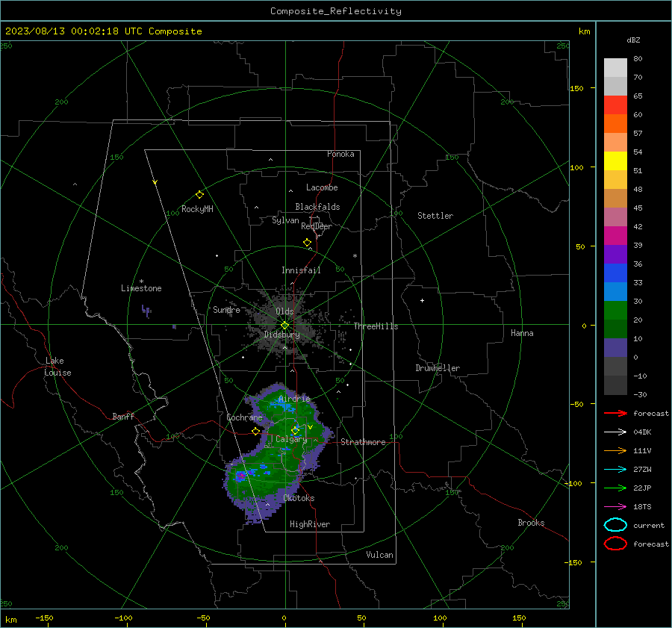Click the cyan 27ZW arrow icon
The width and height of the screenshot is (672, 628).
coord(615,470)
